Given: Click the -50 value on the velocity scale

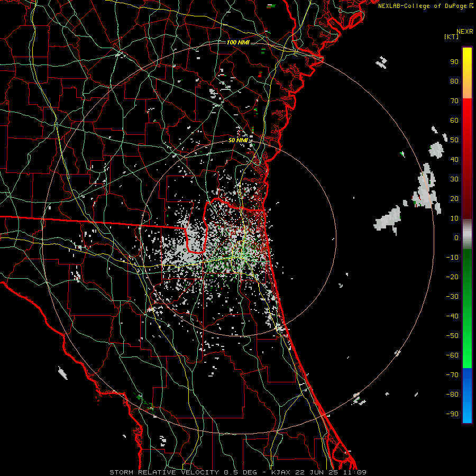Looking at the screenshot, I should [x=452, y=336].
